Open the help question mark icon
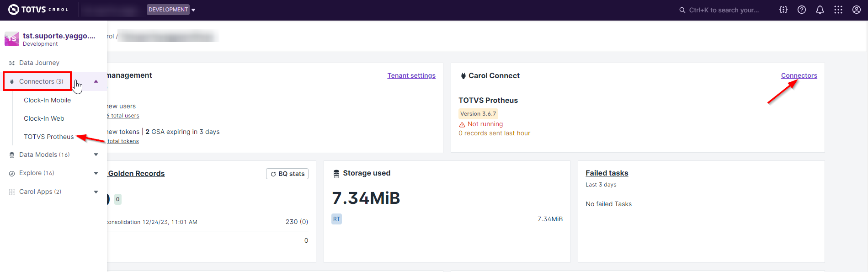Viewport: 868px width, 272px height. tap(802, 10)
